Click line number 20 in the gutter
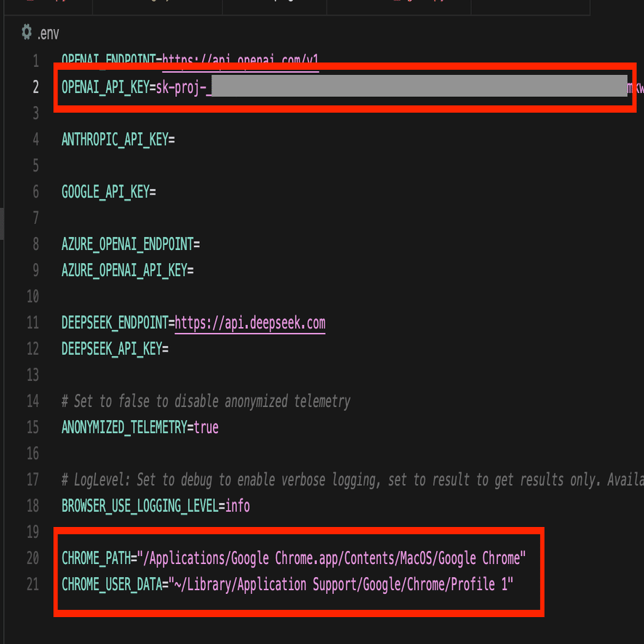Viewport: 644px width, 644px height. pos(33,558)
